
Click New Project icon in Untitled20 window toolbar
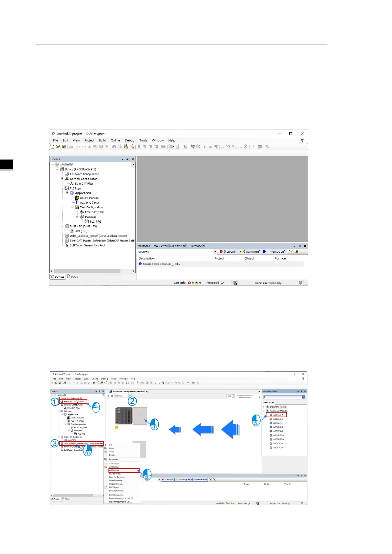[x=52, y=147]
